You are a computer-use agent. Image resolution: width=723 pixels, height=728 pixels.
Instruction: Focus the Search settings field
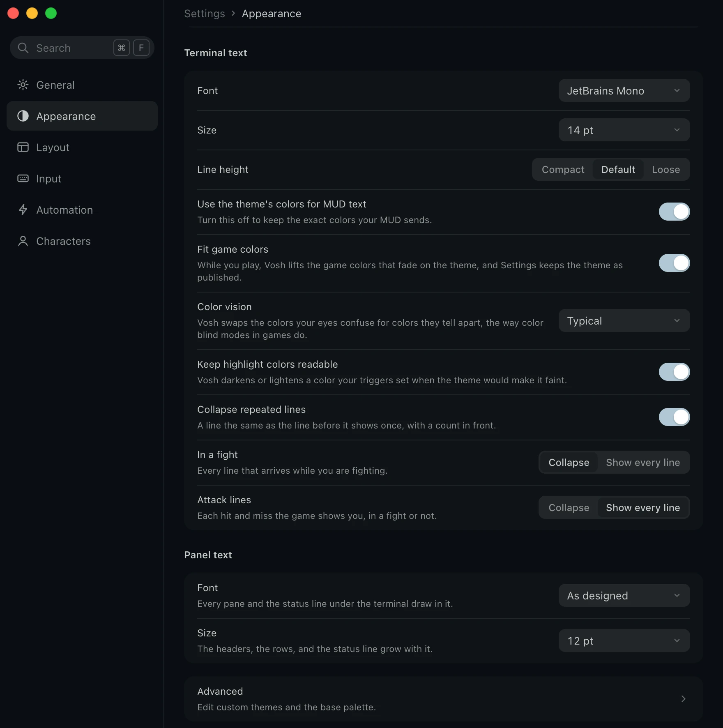(x=82, y=48)
